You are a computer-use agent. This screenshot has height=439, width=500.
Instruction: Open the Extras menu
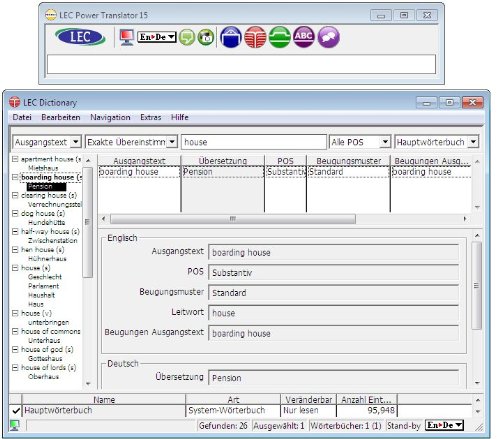pos(151,117)
